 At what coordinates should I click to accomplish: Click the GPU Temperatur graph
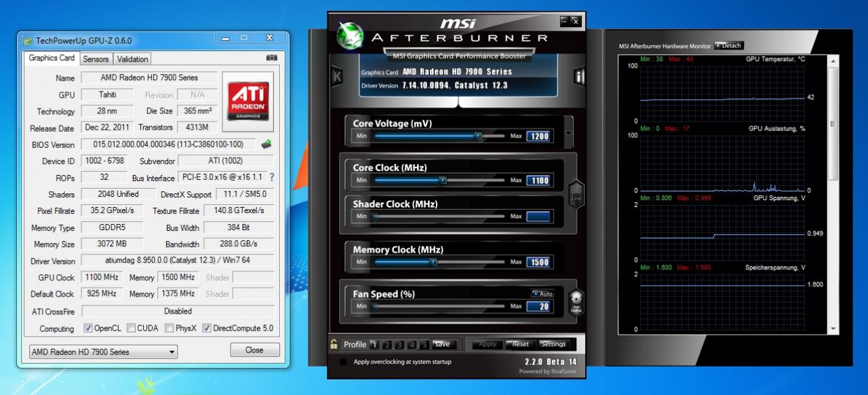(x=722, y=93)
